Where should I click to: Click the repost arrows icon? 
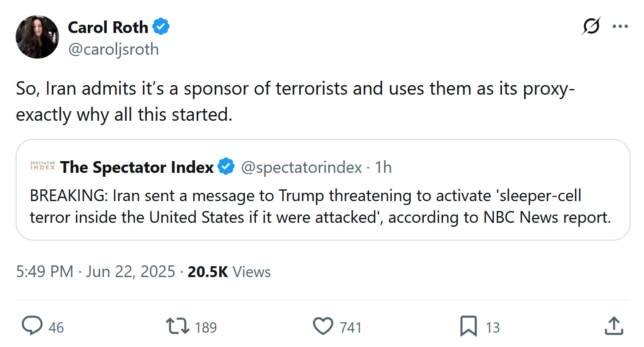click(177, 326)
